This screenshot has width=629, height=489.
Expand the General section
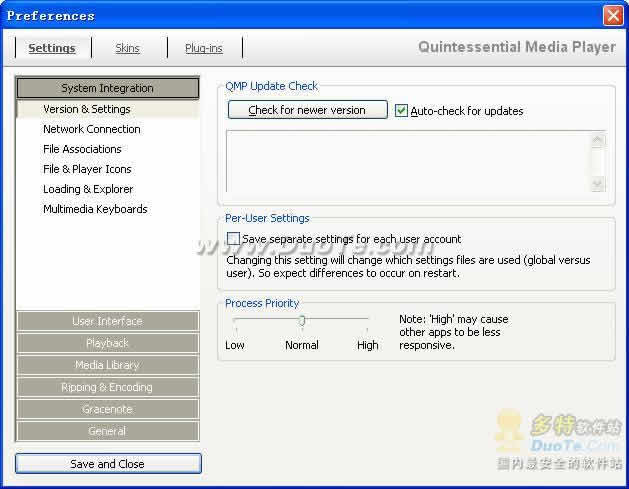108,431
